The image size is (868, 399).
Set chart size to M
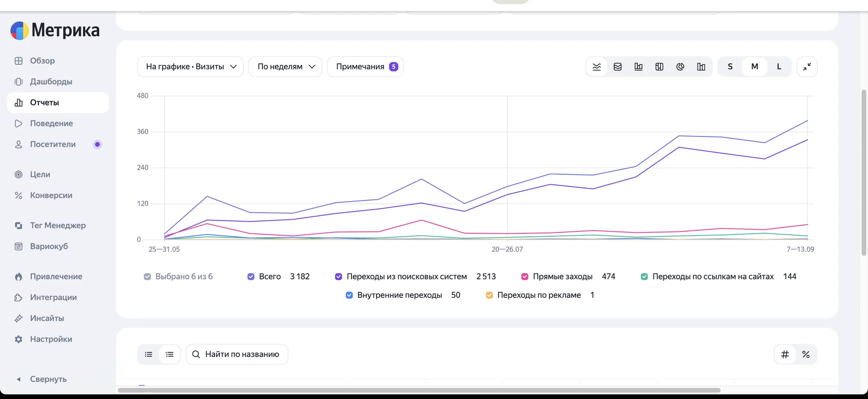click(755, 66)
